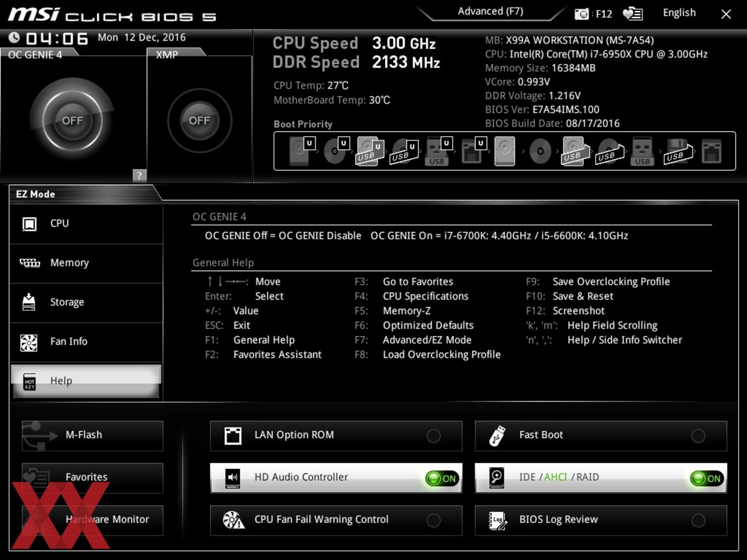Click the CPU Speed 3.00 GHz value
The image size is (747, 560).
pos(404,43)
